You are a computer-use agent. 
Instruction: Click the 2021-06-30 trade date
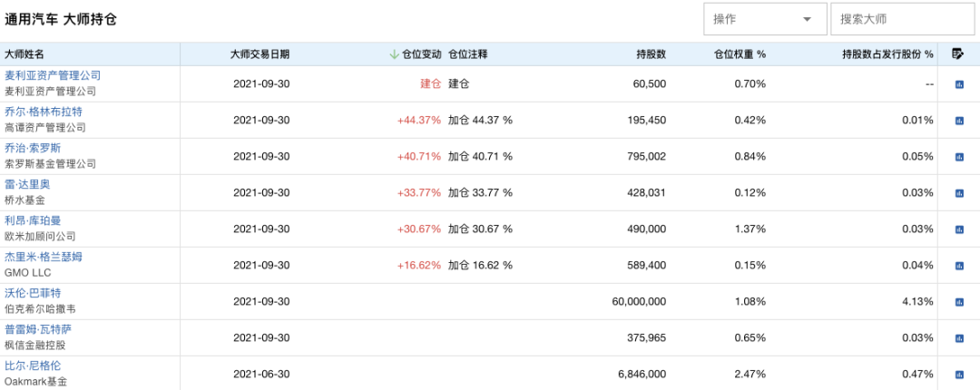261,375
